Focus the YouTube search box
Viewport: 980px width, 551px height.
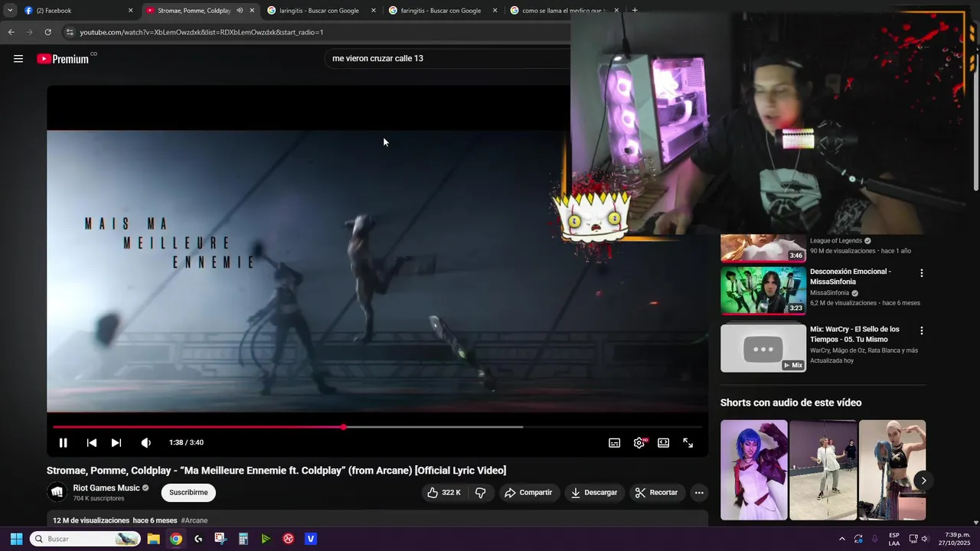[448, 58]
